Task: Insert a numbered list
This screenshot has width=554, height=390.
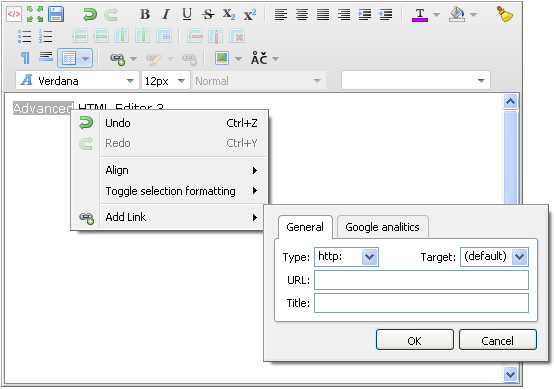Action: point(46,36)
